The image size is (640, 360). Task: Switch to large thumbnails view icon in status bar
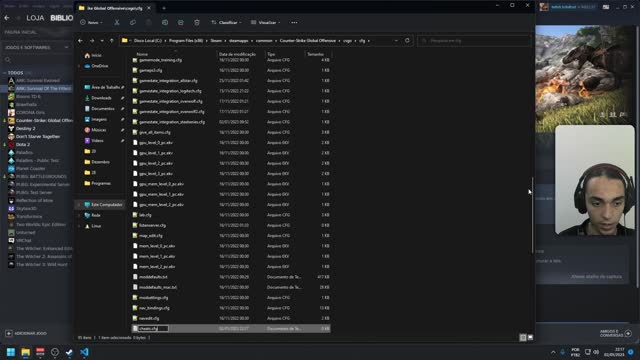pyautogui.click(x=530, y=338)
